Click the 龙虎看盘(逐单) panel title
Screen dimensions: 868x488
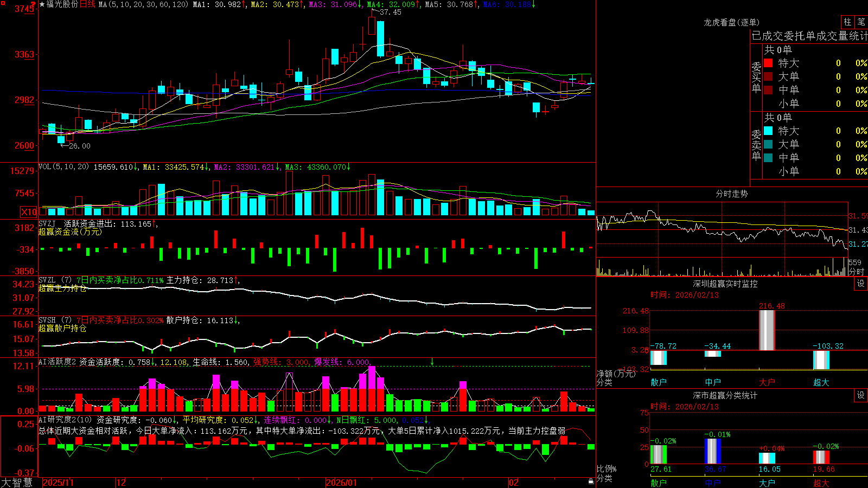(x=731, y=22)
